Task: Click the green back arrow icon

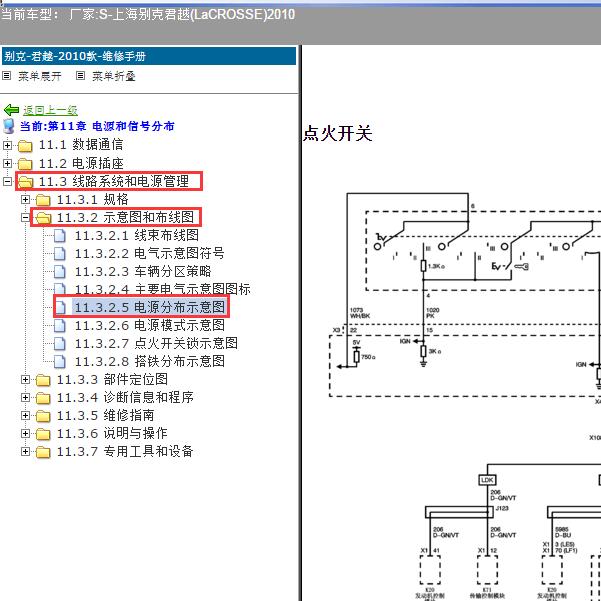Action: (11, 110)
